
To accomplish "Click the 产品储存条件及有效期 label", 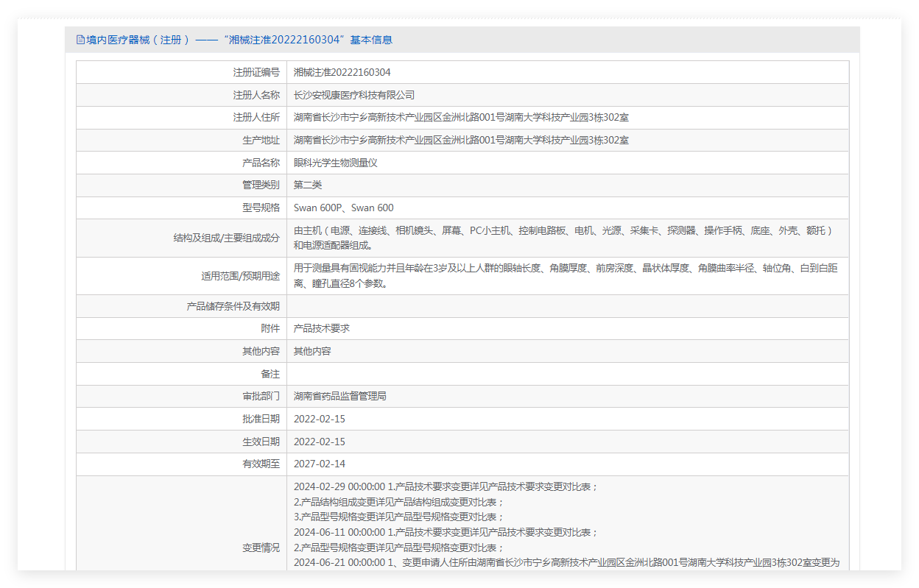I will (233, 306).
